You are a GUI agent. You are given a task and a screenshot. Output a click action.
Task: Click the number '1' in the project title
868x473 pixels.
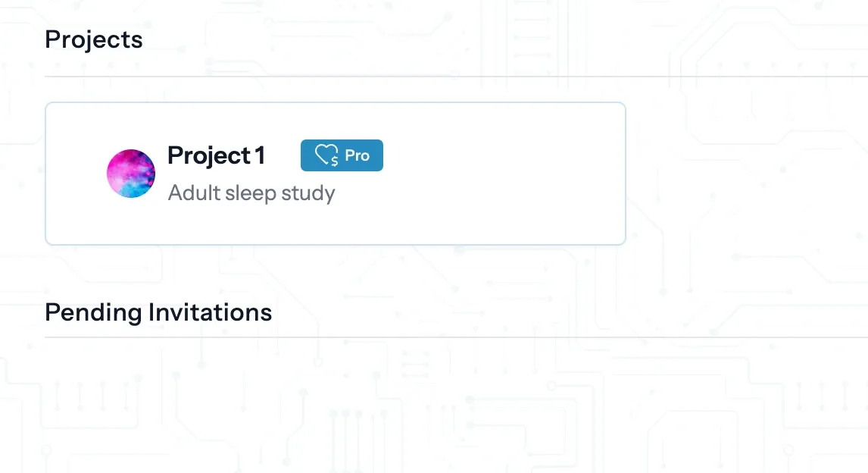coord(260,155)
